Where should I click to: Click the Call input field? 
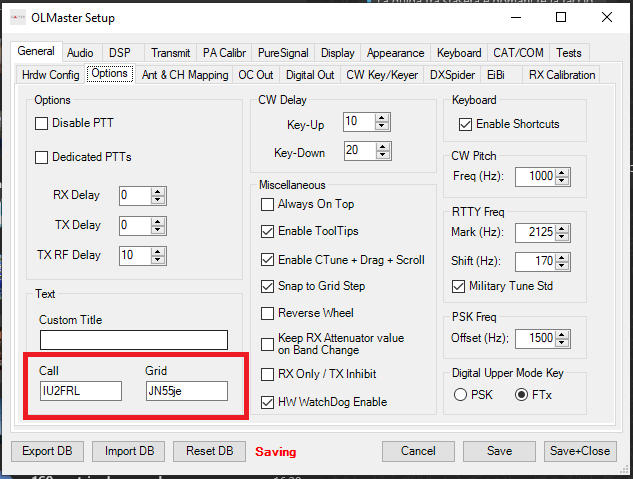click(81, 391)
